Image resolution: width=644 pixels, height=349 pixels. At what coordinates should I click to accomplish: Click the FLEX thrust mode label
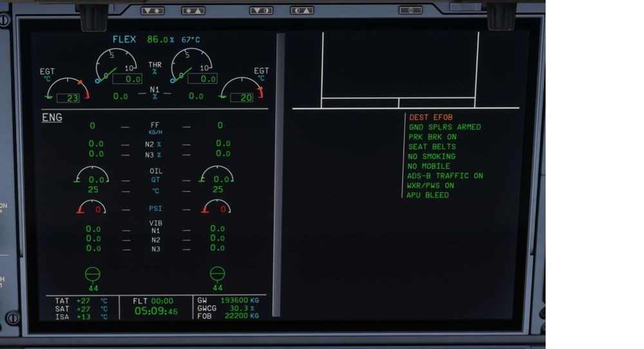pos(124,39)
